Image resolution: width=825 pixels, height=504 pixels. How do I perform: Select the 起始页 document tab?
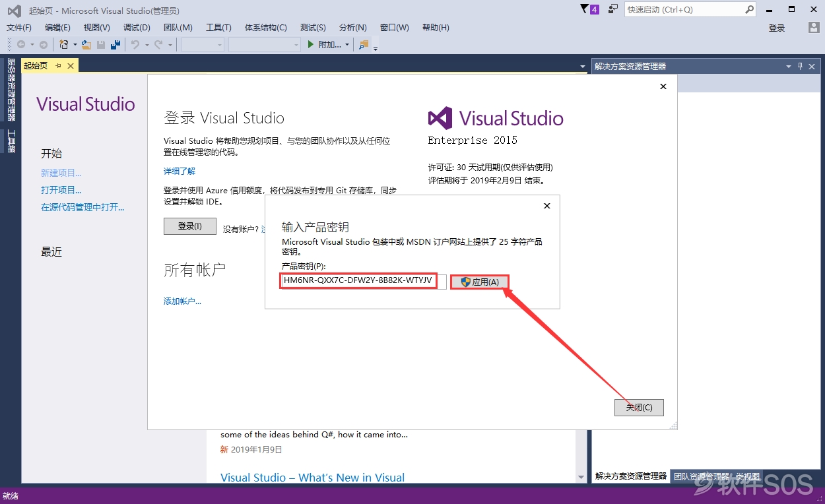[x=36, y=65]
